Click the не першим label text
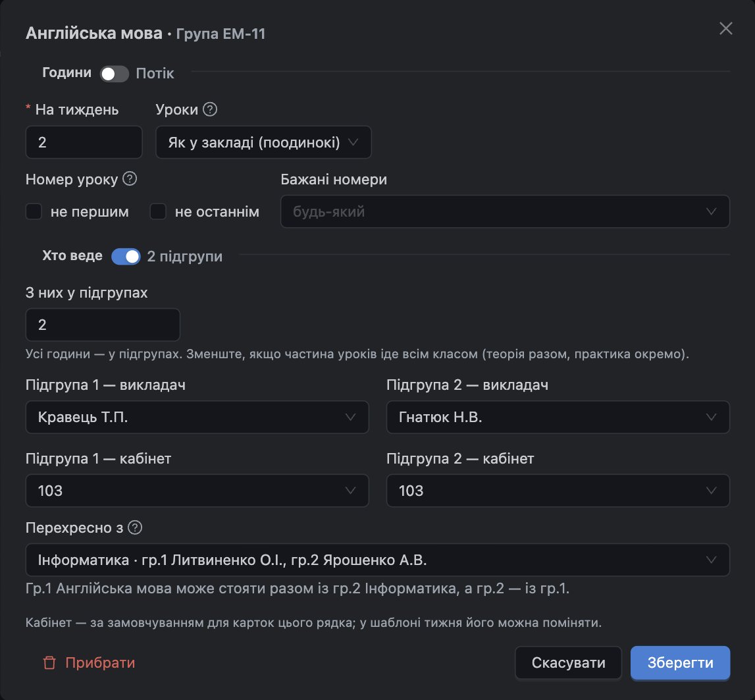The image size is (755, 700). pos(90,212)
